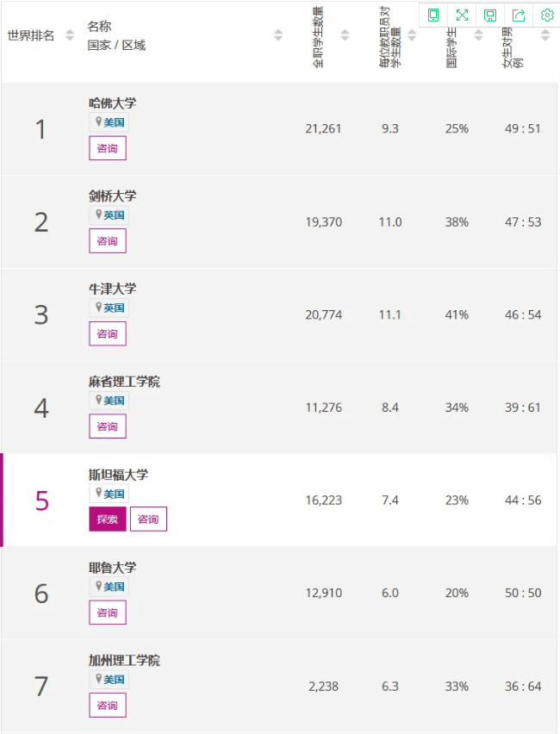The height and width of the screenshot is (734, 560).
Task: Sort by 女生对男 ratio column arrows
Action: pos(544,35)
